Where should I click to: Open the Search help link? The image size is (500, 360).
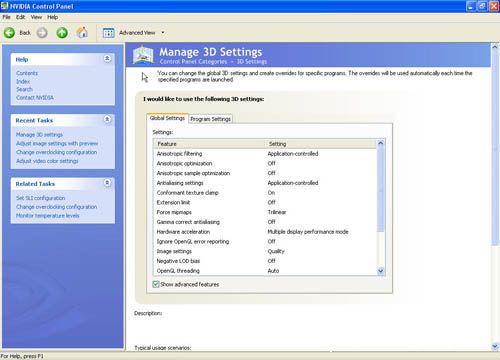pos(24,89)
